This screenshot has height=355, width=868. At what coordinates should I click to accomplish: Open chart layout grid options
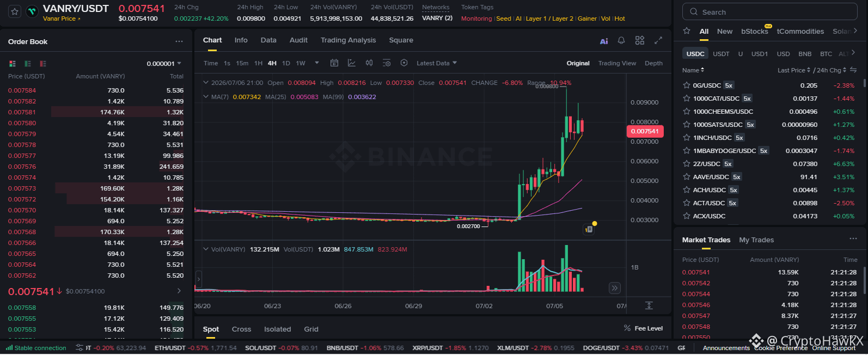(640, 40)
